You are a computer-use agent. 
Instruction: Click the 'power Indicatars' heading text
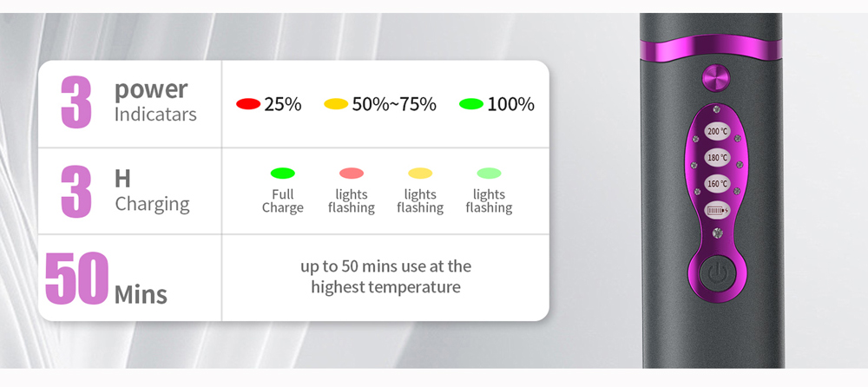155,102
